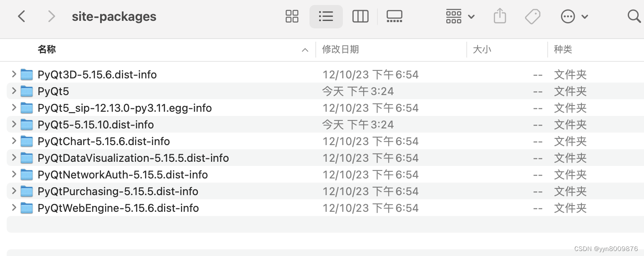
Task: Toggle the sort direction arrow in 名称 column
Action: (x=305, y=50)
